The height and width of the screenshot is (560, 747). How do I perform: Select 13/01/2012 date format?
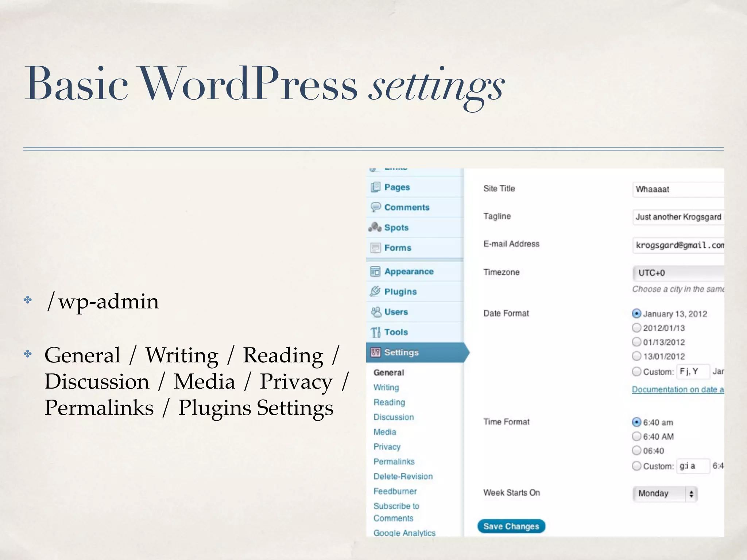pos(636,356)
